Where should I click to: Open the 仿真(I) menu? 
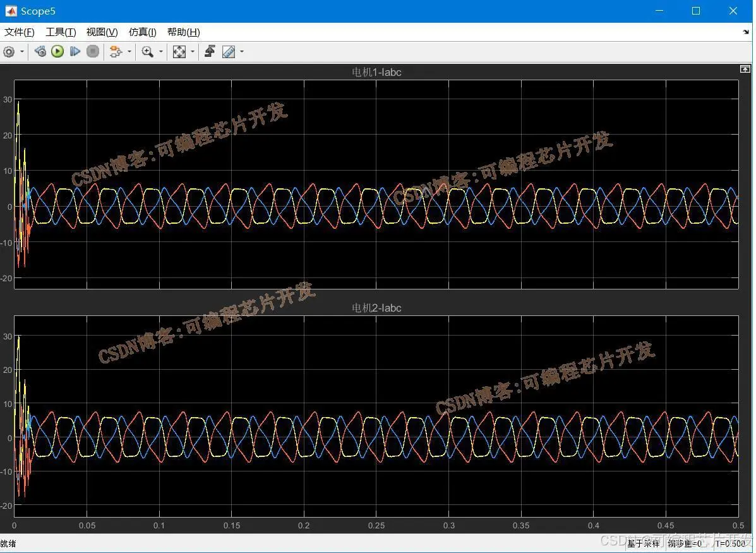click(143, 32)
